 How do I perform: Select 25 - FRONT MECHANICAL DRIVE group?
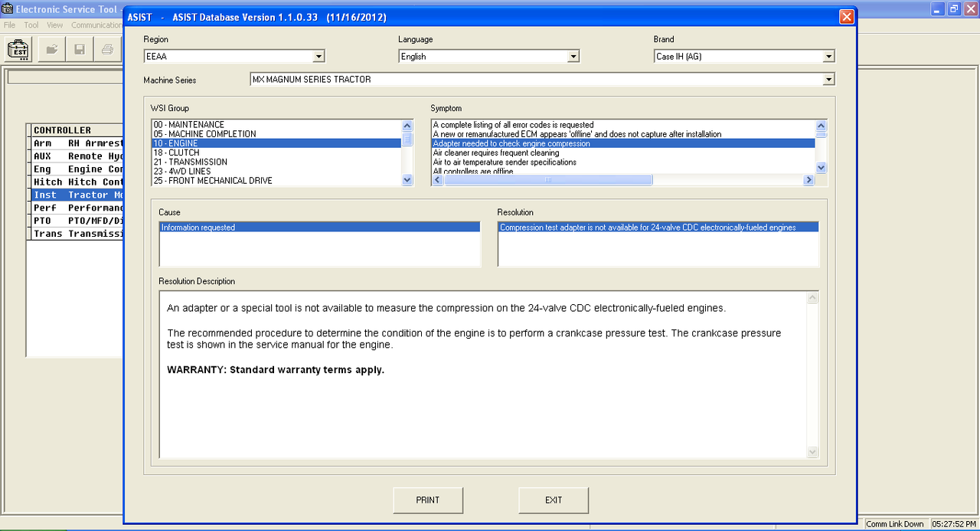point(276,181)
